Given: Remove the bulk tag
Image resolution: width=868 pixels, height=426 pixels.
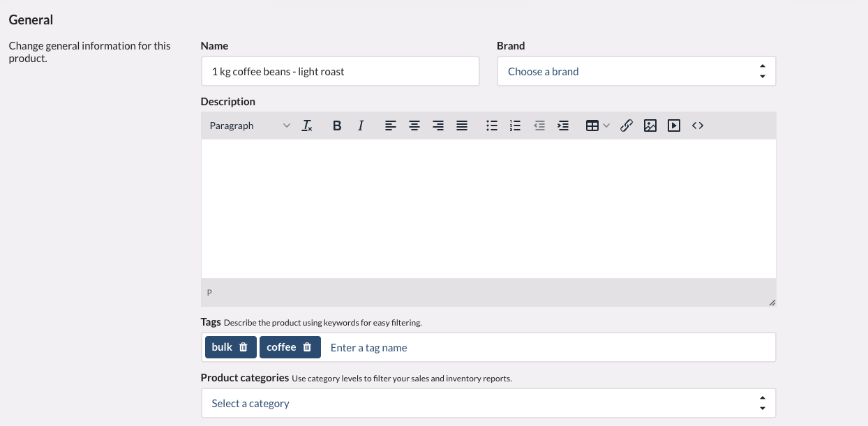Looking at the screenshot, I should [x=244, y=347].
